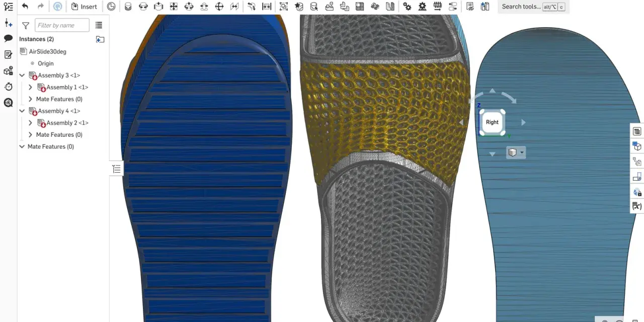Select the Pin slot mate tool
Screen dimensions: 644x322
pos(204,7)
